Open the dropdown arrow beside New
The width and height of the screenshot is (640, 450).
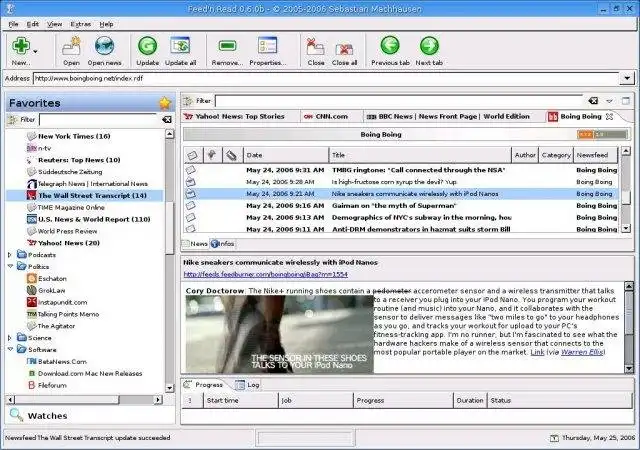pos(36,51)
